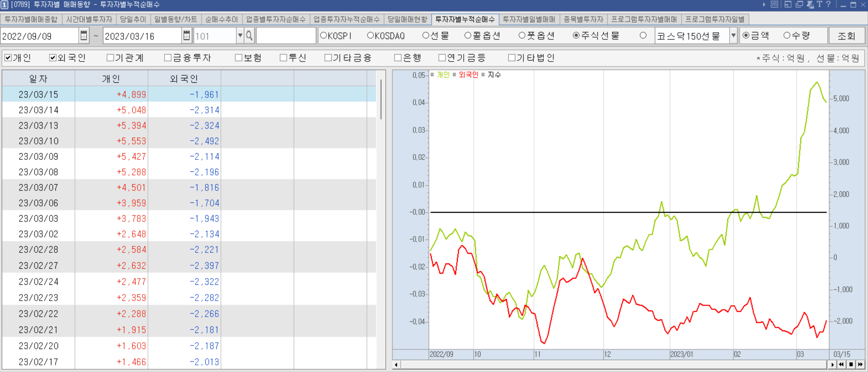Viewport: 868px width, 372px height.
Task: Select the radio button before 코스닥150선물 dropdown
Action: point(643,35)
